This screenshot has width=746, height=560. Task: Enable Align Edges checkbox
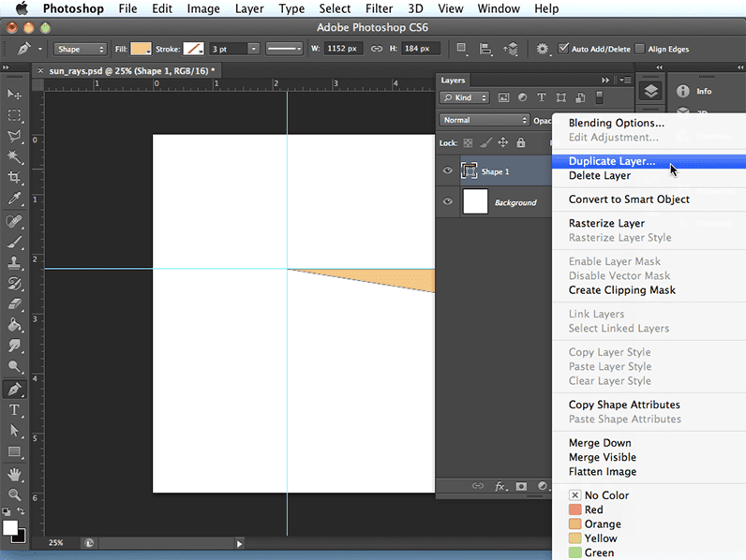(640, 49)
